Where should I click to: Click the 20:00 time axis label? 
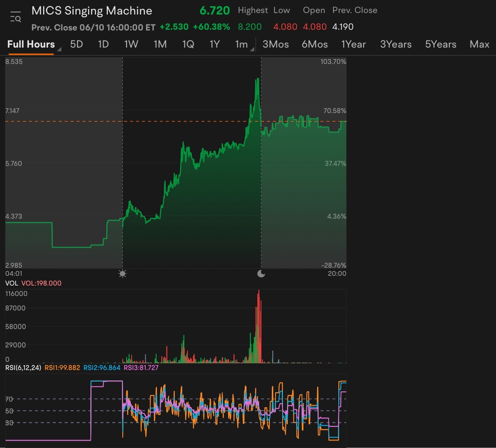coord(337,274)
